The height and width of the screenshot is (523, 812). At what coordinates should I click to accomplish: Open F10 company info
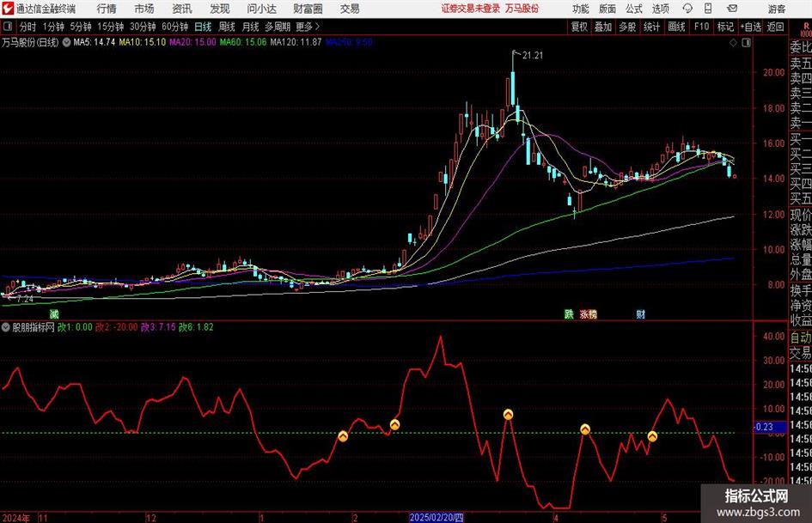coord(702,27)
